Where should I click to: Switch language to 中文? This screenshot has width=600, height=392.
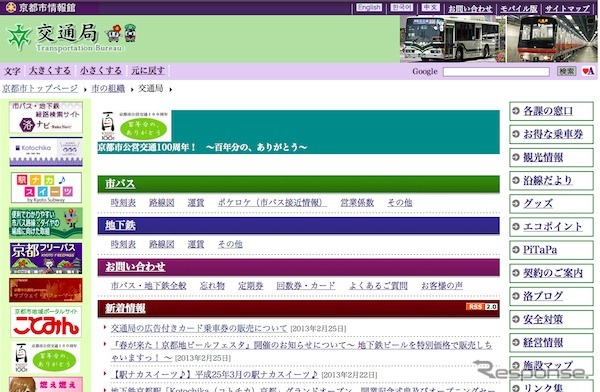430,7
